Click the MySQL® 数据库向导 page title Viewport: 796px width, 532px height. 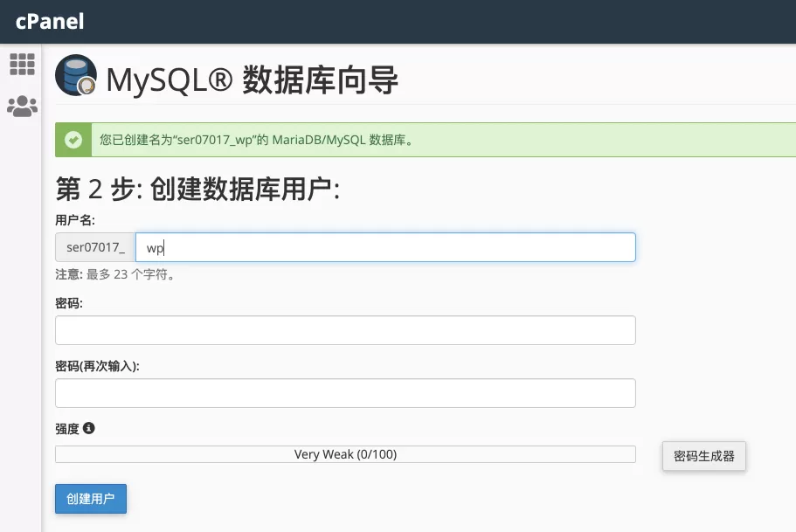coord(252,79)
